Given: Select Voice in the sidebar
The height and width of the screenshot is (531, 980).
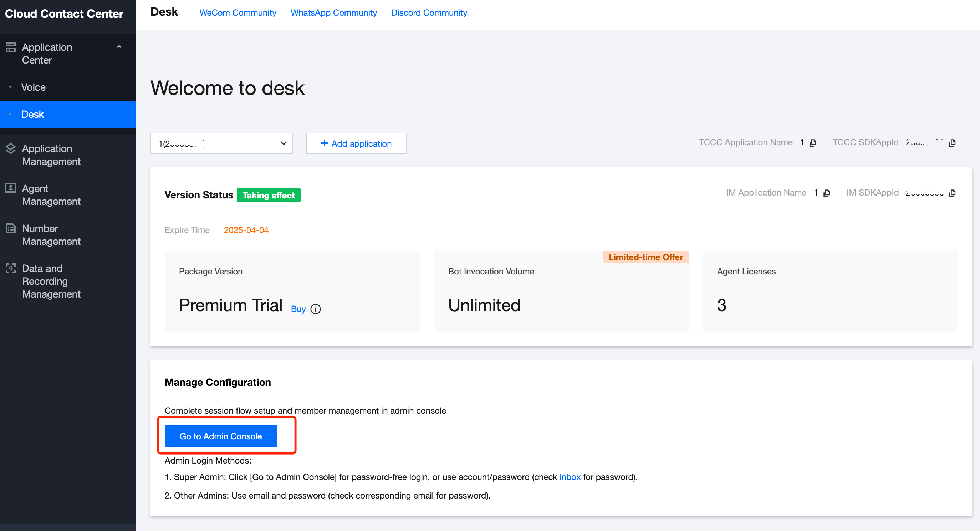Looking at the screenshot, I should pyautogui.click(x=34, y=87).
